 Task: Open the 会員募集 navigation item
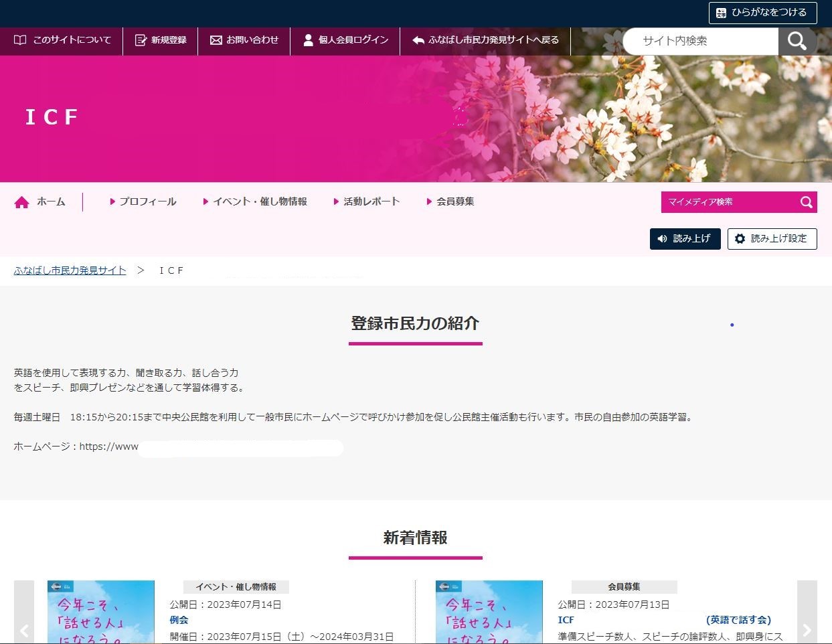coord(450,202)
